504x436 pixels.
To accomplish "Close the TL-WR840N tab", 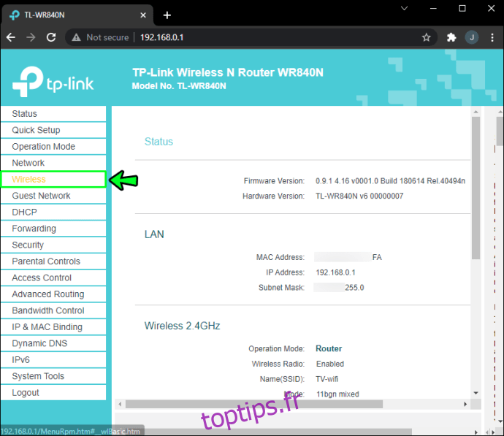I will (143, 15).
